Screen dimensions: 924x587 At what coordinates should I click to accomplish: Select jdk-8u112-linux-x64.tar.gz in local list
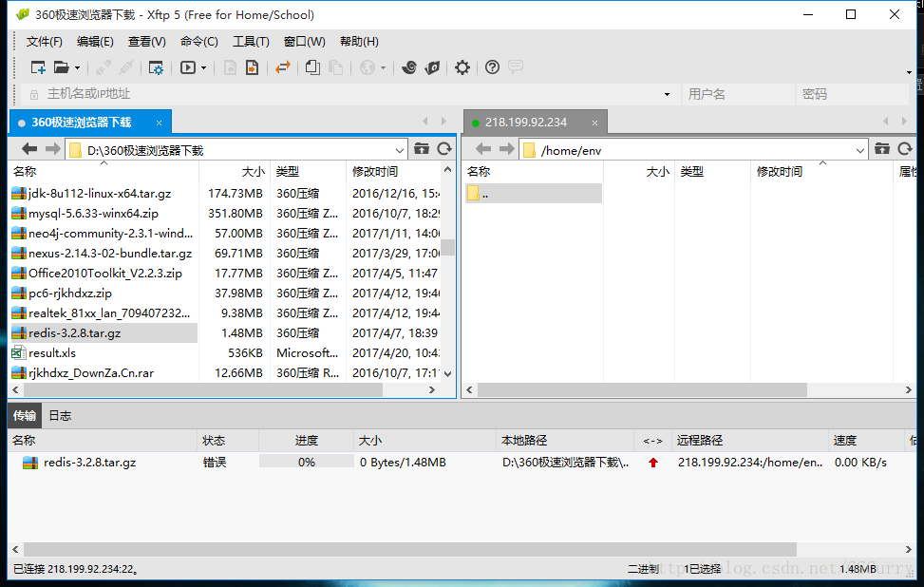tap(100, 194)
